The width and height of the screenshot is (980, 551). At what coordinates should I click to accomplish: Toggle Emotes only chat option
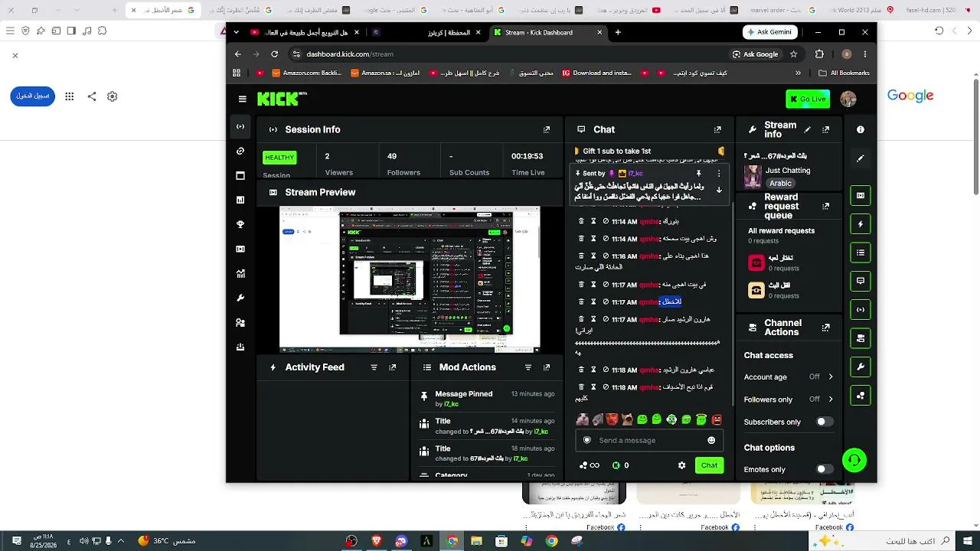[824, 469]
